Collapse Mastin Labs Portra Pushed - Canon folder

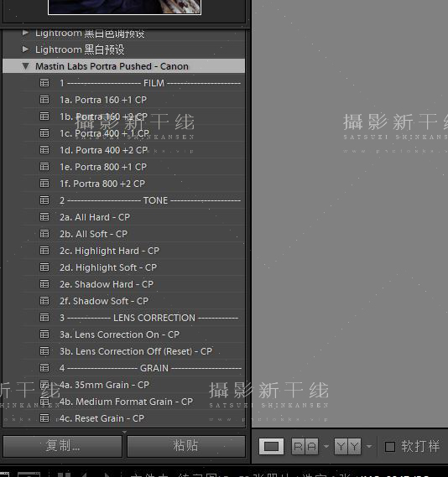pyautogui.click(x=25, y=66)
